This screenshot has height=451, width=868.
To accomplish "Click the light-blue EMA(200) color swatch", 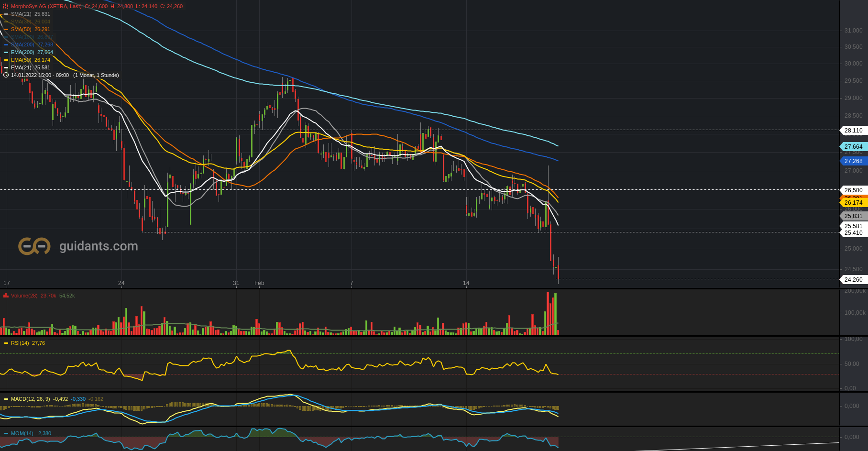I will pos(6,52).
